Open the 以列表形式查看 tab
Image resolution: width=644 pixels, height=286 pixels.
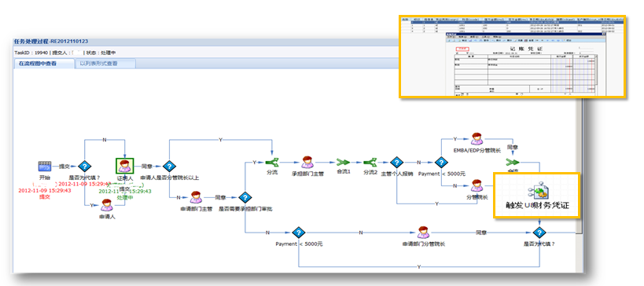click(x=105, y=64)
